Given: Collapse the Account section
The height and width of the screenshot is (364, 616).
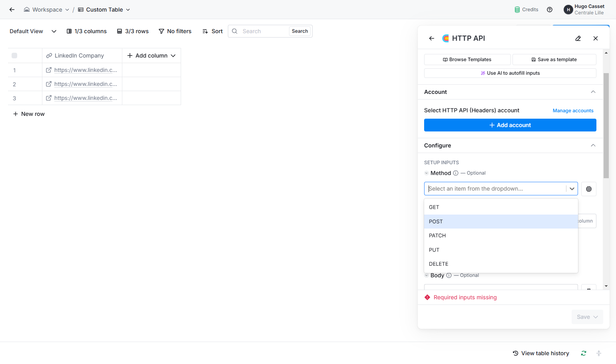Looking at the screenshot, I should pyautogui.click(x=593, y=92).
